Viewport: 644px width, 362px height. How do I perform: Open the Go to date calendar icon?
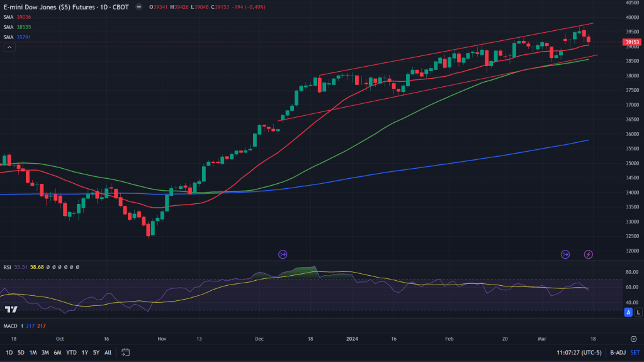(125, 352)
